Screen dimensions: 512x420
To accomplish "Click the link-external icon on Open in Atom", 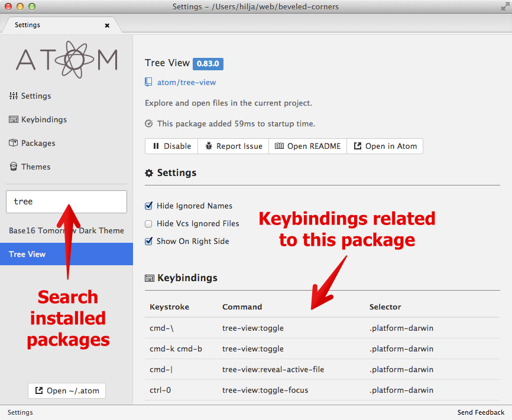I will 358,146.
